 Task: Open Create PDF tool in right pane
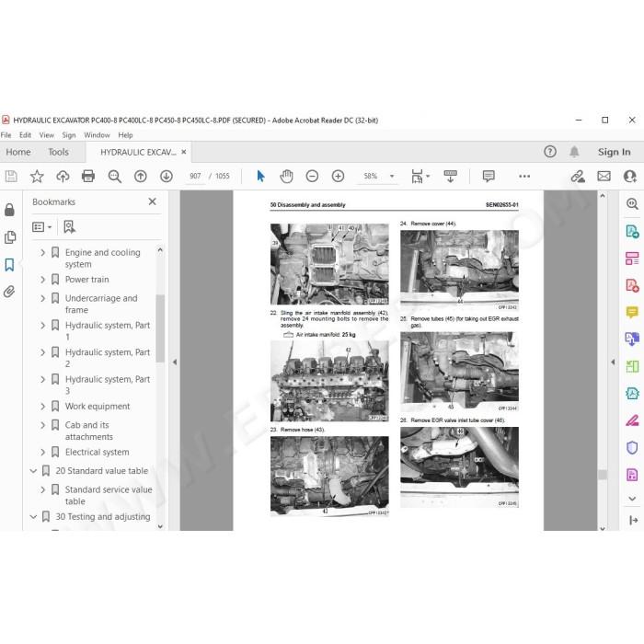point(632,285)
